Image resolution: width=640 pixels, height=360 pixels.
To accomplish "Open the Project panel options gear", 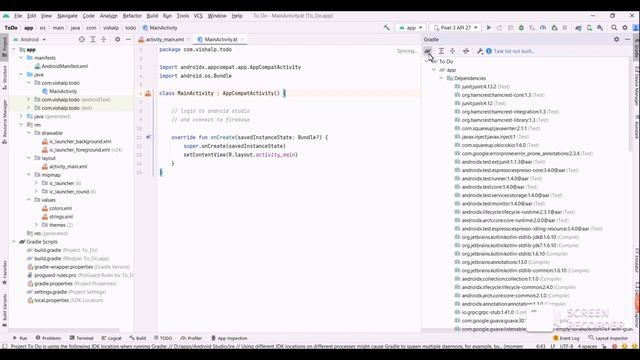I will [x=118, y=39].
